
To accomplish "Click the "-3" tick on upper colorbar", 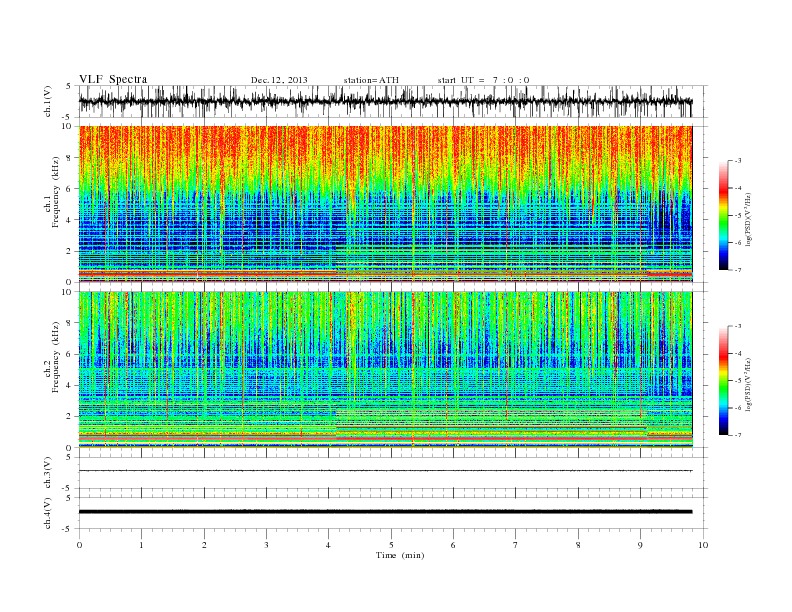I will coord(738,161).
